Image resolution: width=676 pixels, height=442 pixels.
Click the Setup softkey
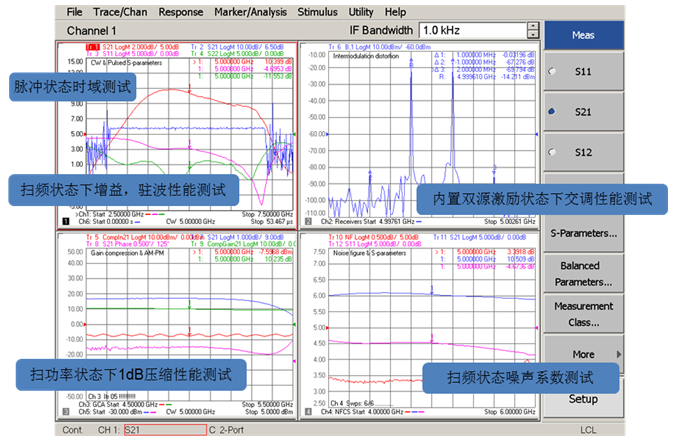[x=584, y=399]
